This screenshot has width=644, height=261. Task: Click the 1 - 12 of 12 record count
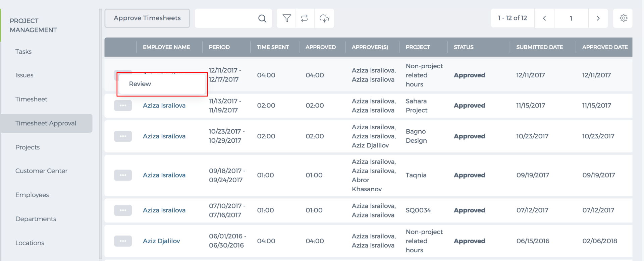tap(513, 18)
